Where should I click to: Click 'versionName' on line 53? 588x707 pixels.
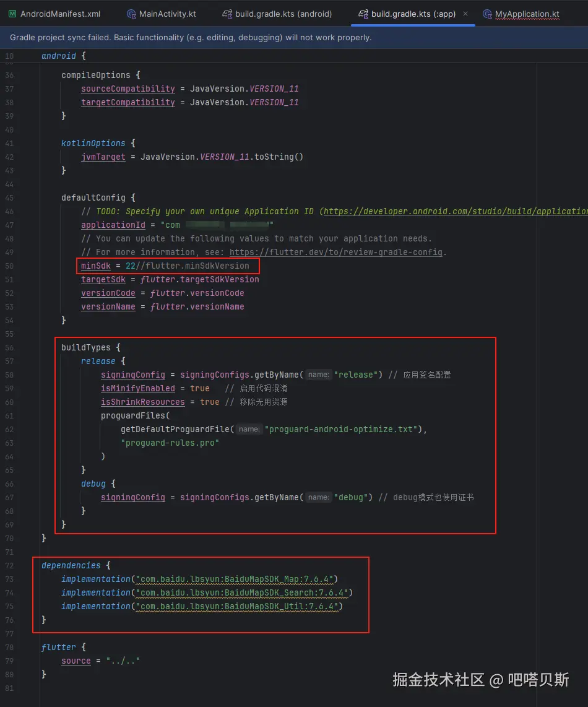(x=108, y=306)
